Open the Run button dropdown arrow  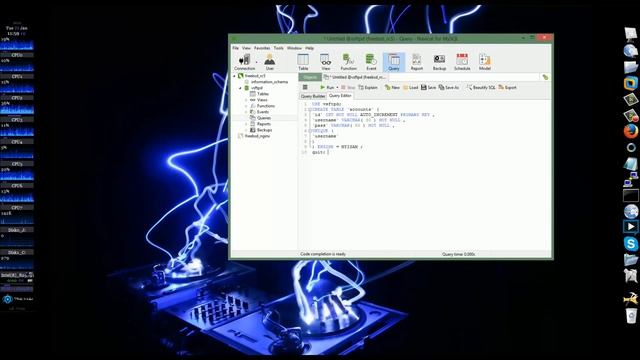click(337, 87)
